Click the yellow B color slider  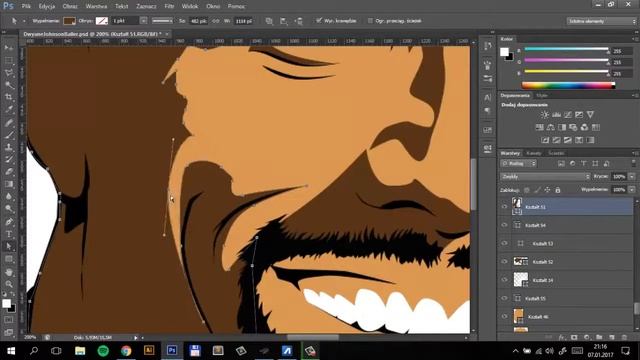click(x=566, y=71)
